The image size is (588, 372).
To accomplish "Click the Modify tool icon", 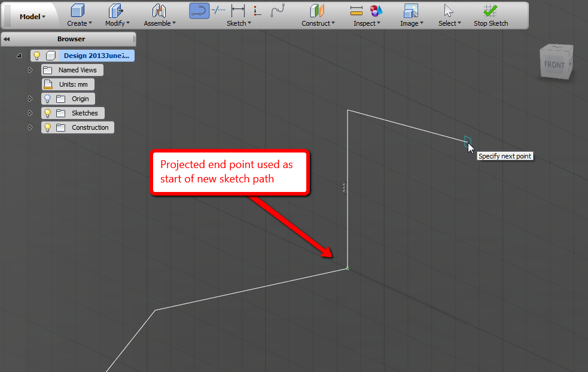I will [x=115, y=11].
